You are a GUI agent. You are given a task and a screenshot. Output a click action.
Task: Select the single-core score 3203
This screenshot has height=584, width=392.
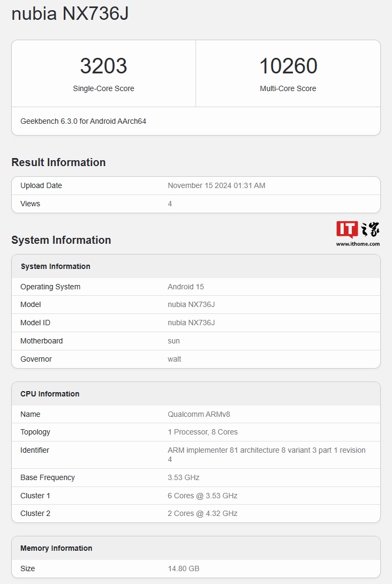point(103,66)
